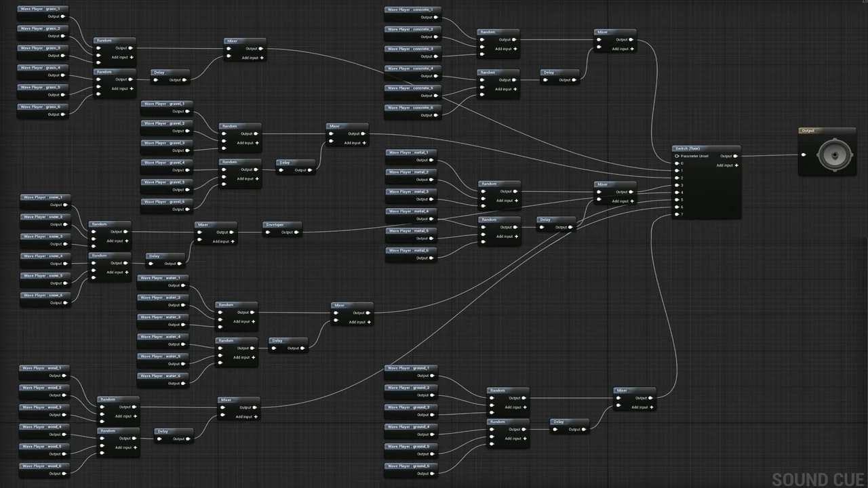The width and height of the screenshot is (868, 488).
Task: Click the Output pin on the Switch (floor) node
Action: pos(735,156)
